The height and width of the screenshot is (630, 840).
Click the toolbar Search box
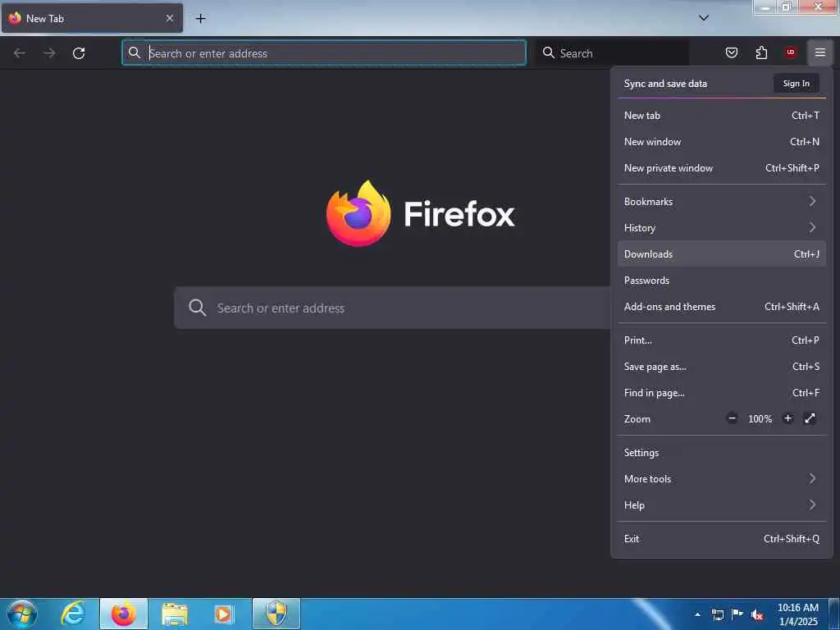pyautogui.click(x=612, y=53)
